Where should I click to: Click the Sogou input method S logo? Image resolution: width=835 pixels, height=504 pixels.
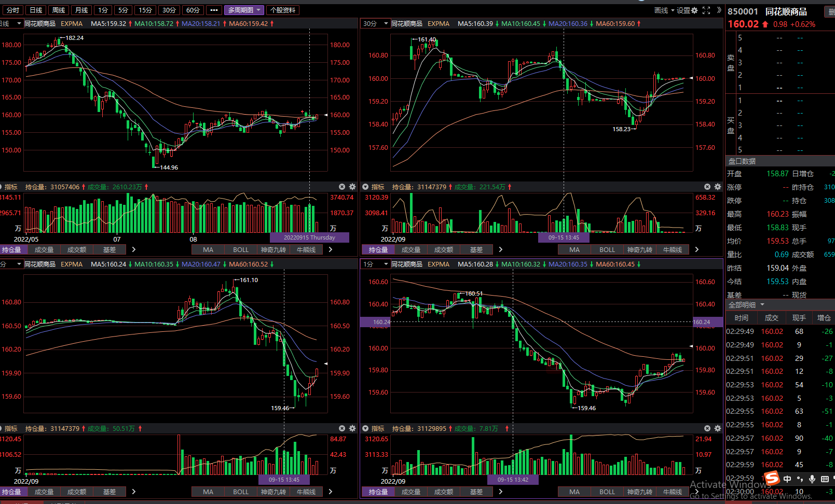(772, 478)
